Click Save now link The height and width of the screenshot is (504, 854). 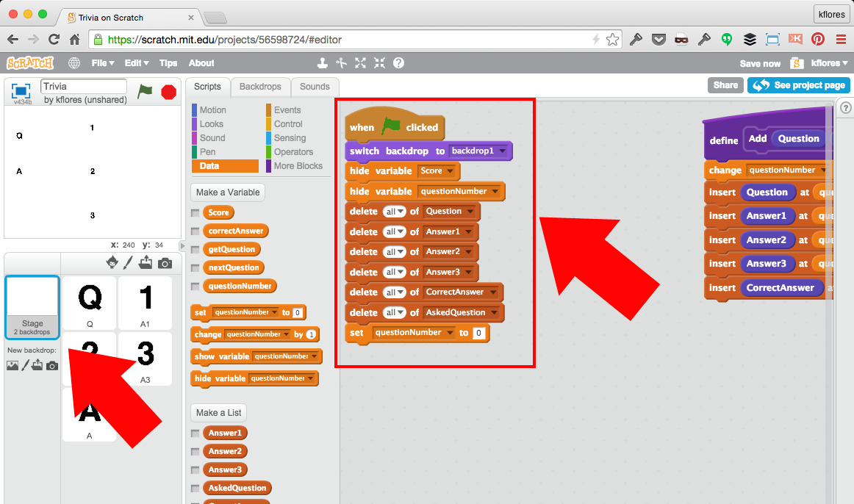(x=760, y=64)
